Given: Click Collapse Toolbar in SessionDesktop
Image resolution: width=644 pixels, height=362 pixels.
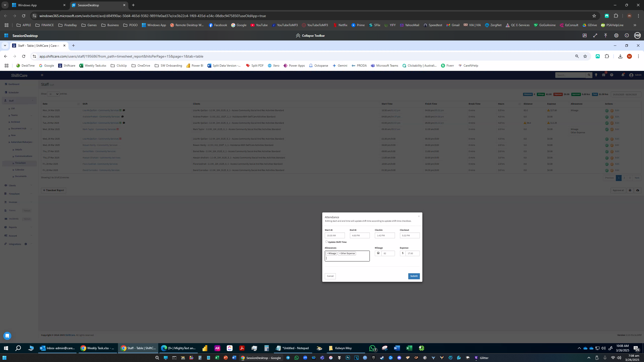Looking at the screenshot, I should pos(310,35).
